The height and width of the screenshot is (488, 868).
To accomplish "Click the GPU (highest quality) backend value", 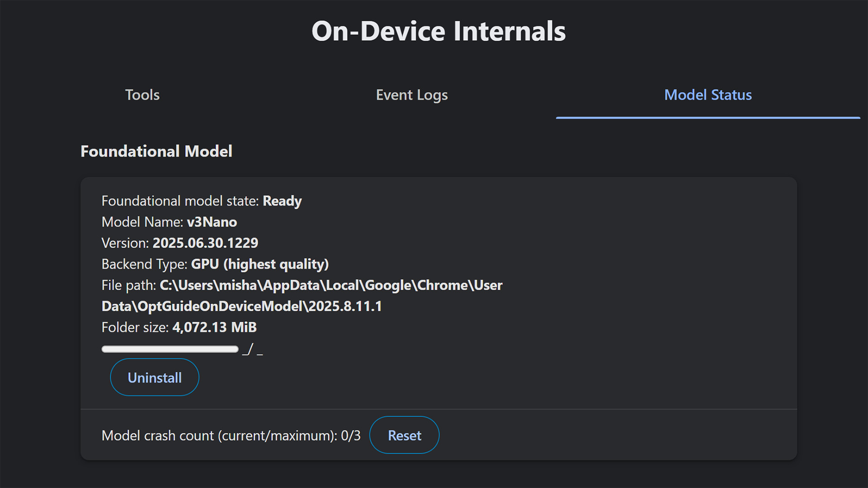I will pyautogui.click(x=260, y=264).
